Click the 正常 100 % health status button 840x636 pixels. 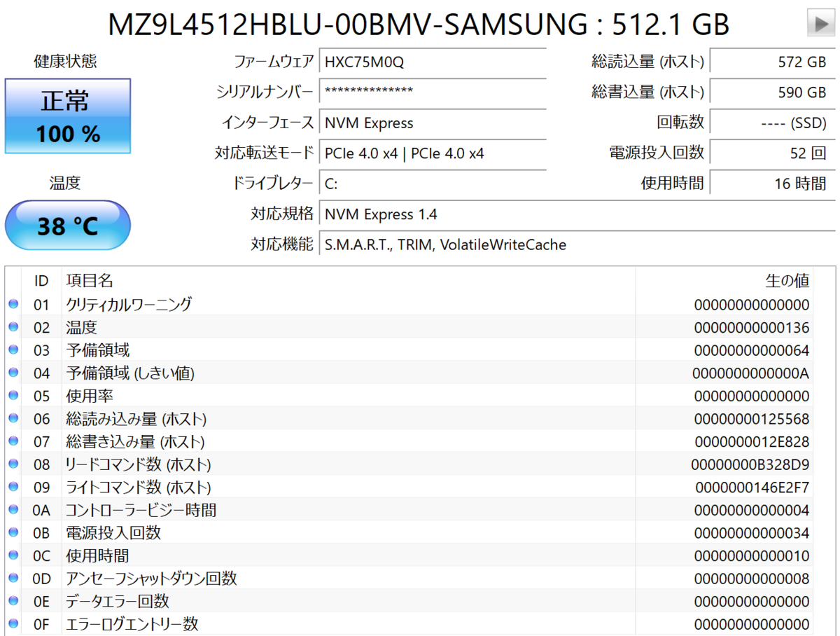click(x=68, y=116)
